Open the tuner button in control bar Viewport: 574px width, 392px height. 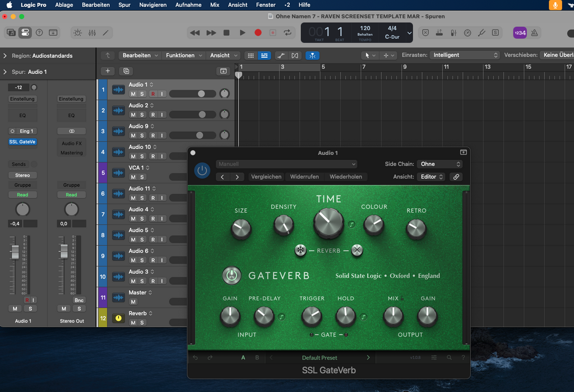pos(482,32)
